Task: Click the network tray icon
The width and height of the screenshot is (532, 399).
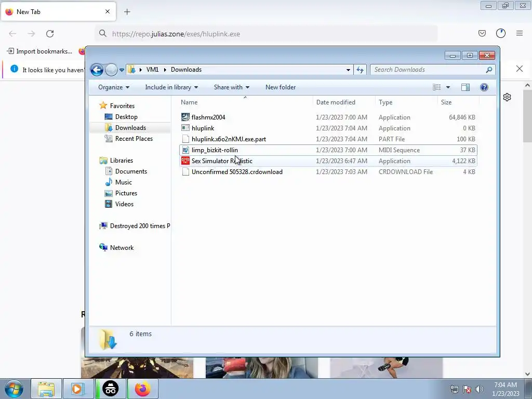Action: (x=454, y=389)
